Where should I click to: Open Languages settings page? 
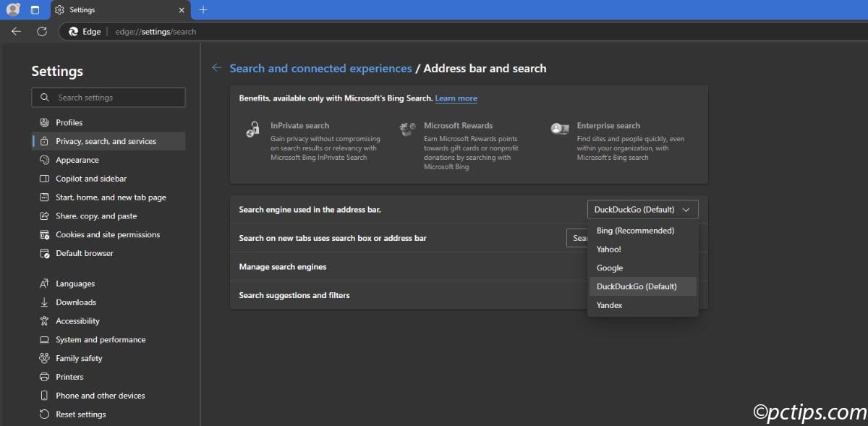(109, 284)
